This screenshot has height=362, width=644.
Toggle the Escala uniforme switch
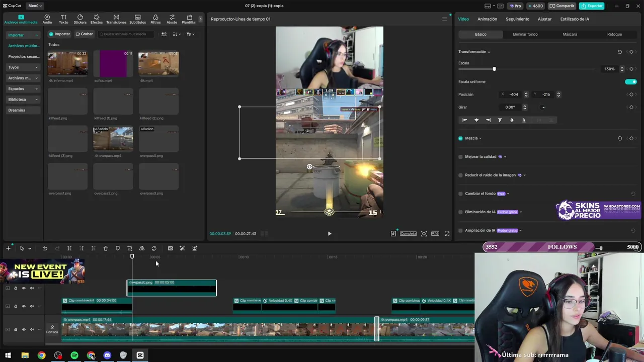tap(630, 82)
